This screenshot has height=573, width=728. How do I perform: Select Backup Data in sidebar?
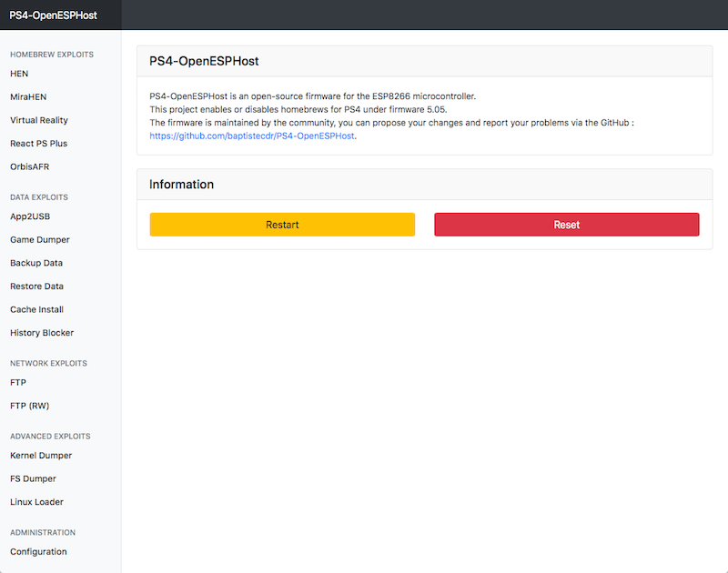pyautogui.click(x=36, y=263)
